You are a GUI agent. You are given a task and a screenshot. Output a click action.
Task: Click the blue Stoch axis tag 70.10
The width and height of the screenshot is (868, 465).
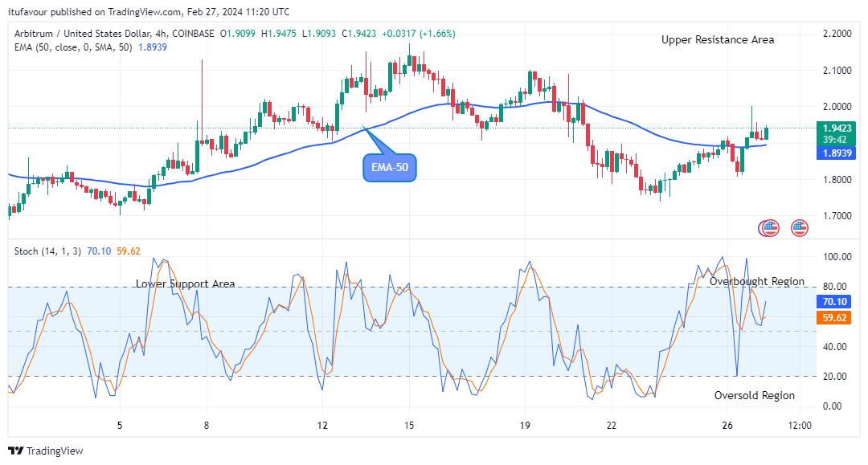tap(834, 302)
